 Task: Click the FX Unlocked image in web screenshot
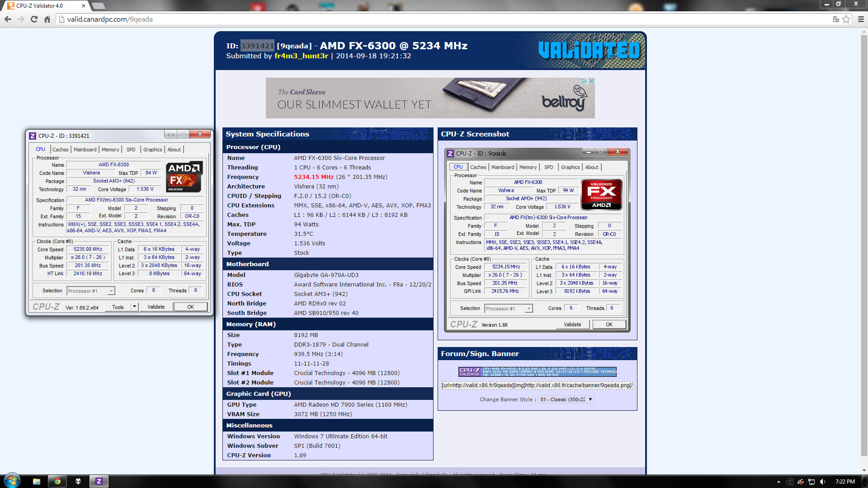(601, 195)
